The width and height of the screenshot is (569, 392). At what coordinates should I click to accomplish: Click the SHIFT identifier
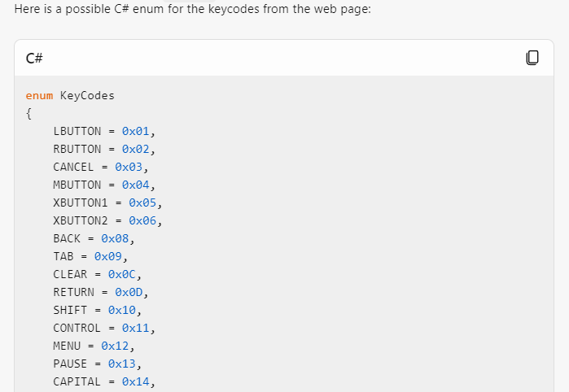70,310
